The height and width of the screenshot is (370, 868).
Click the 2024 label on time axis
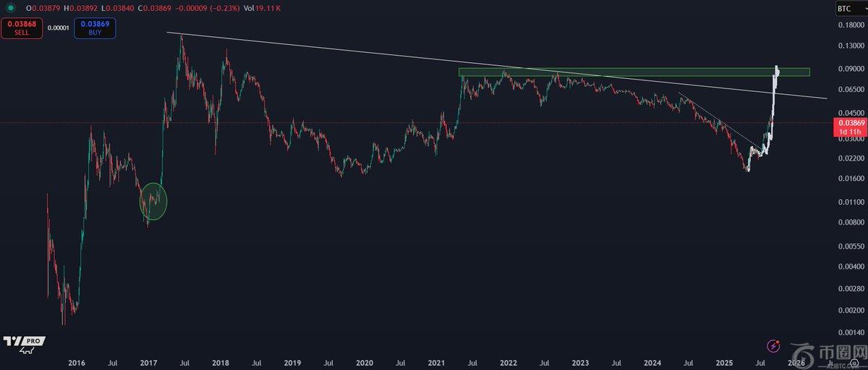tap(652, 362)
